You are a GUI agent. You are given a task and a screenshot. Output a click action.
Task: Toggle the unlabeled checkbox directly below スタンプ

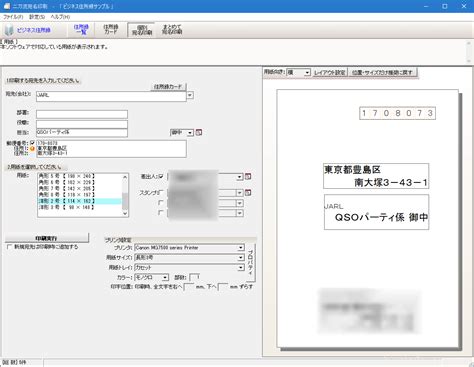tap(161, 202)
